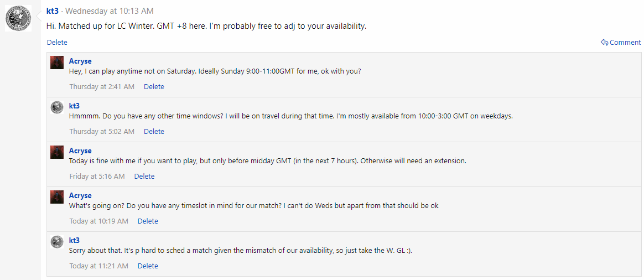Delete the main post by kt3

[57, 43]
